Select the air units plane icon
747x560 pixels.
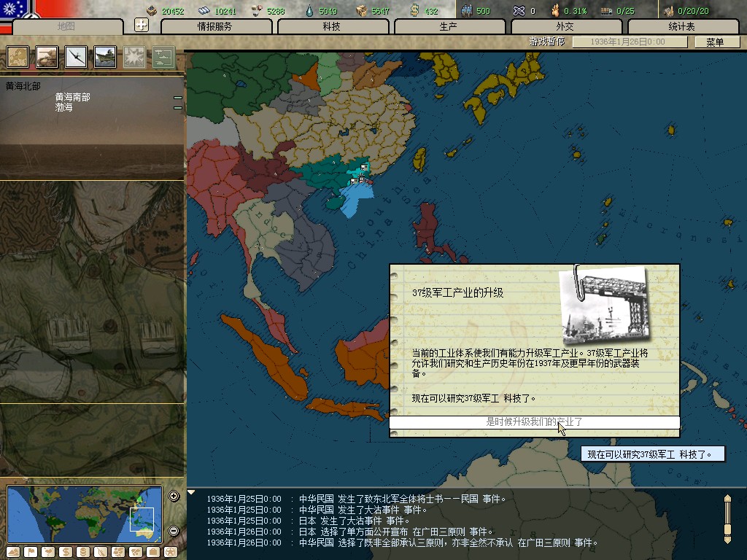click(x=76, y=57)
